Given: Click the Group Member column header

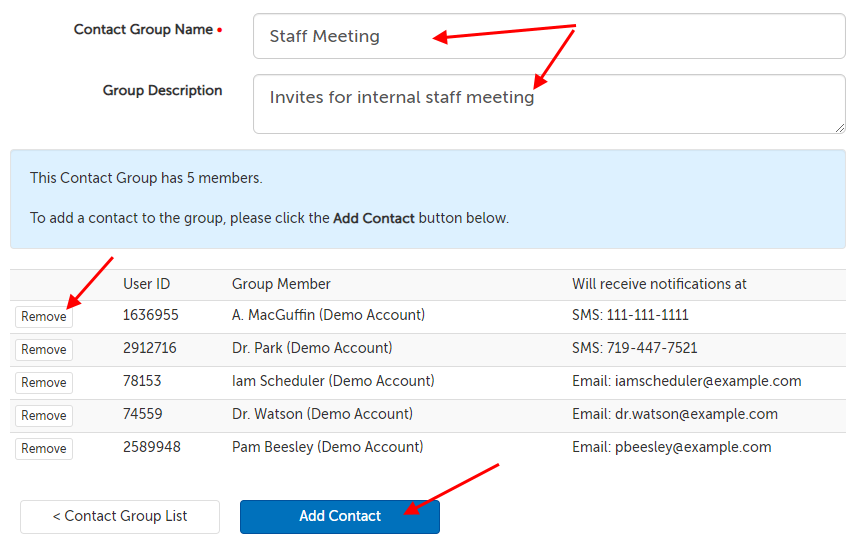Looking at the screenshot, I should (281, 285).
